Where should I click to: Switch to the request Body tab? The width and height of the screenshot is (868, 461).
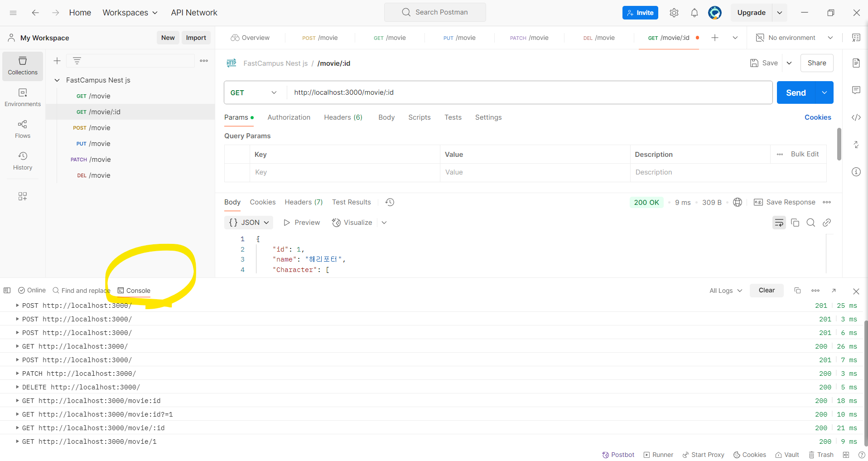pyautogui.click(x=386, y=117)
